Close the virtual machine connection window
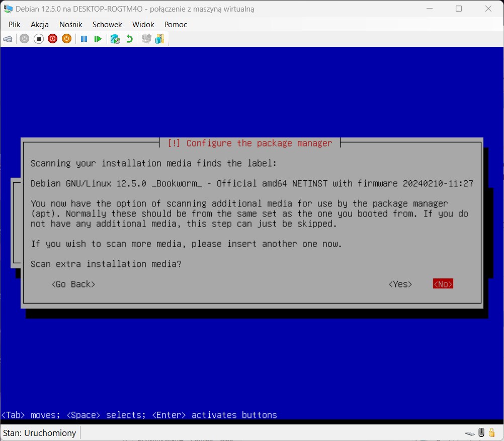The width and height of the screenshot is (504, 441). coord(488,9)
